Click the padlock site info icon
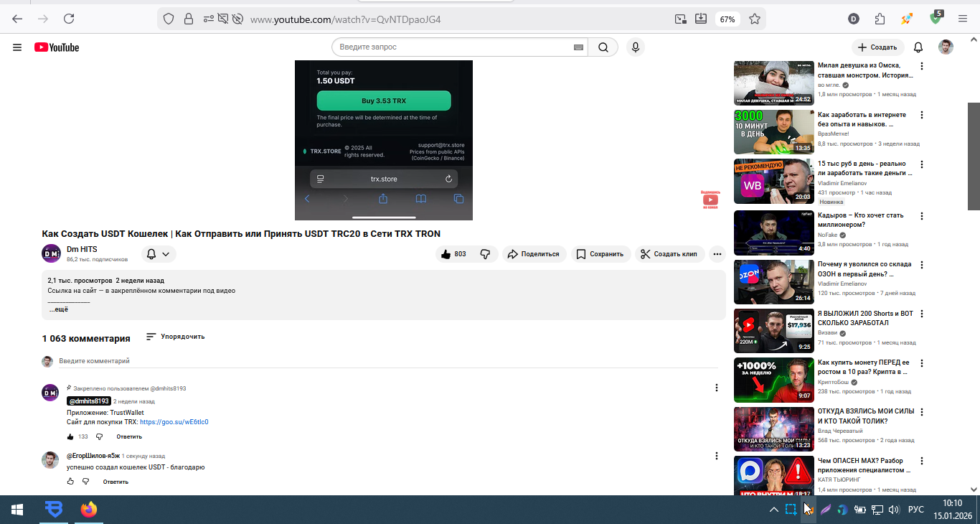Viewport: 980px width, 524px height. click(188, 19)
